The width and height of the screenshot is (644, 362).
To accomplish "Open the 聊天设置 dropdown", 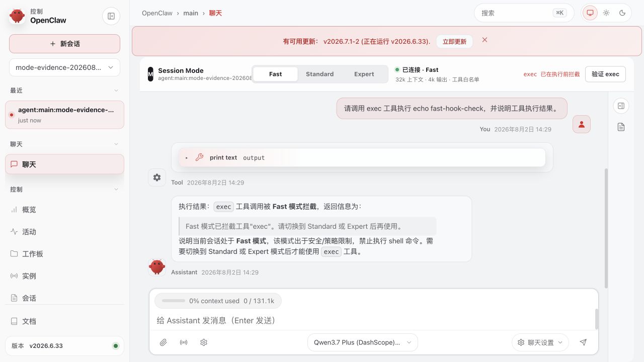I will pyautogui.click(x=540, y=342).
